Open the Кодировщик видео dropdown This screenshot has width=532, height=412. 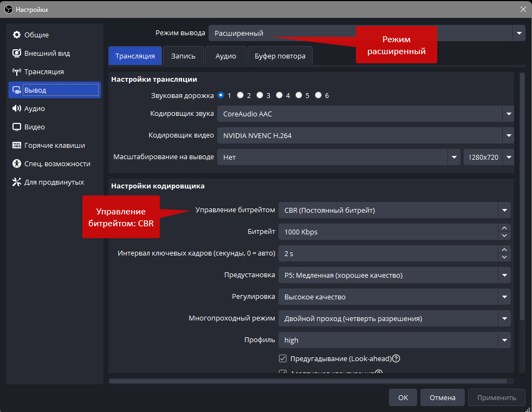(x=365, y=136)
